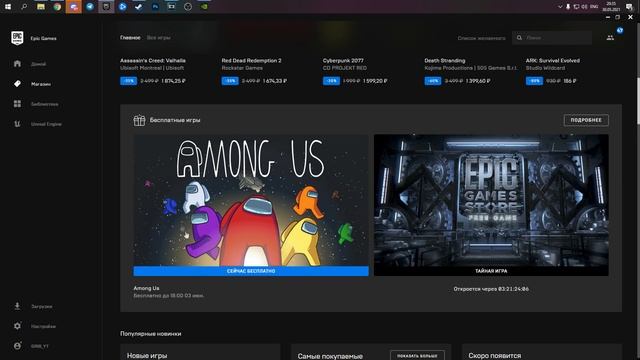
Task: Open the Library grid icon (Библиотека)
Action: click(x=17, y=104)
